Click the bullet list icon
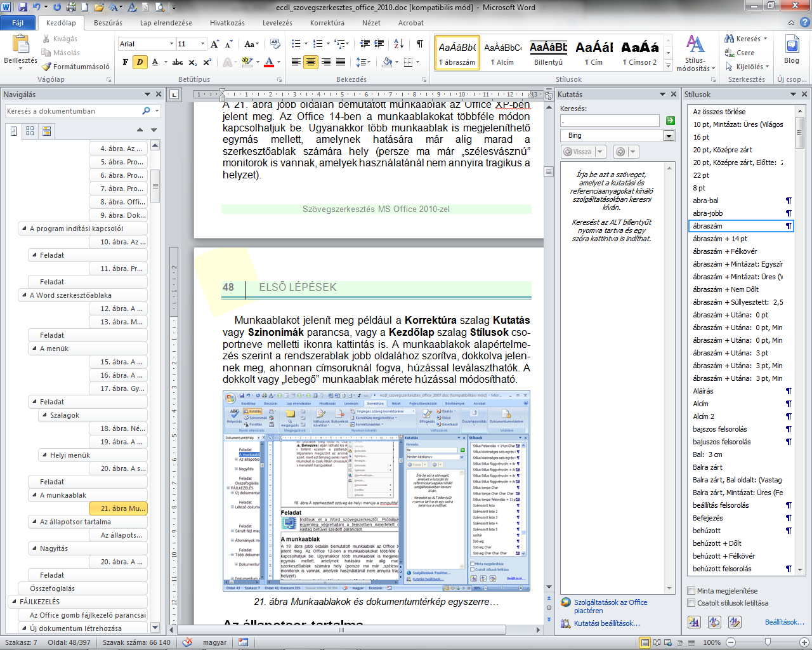The image size is (812, 650). [296, 44]
